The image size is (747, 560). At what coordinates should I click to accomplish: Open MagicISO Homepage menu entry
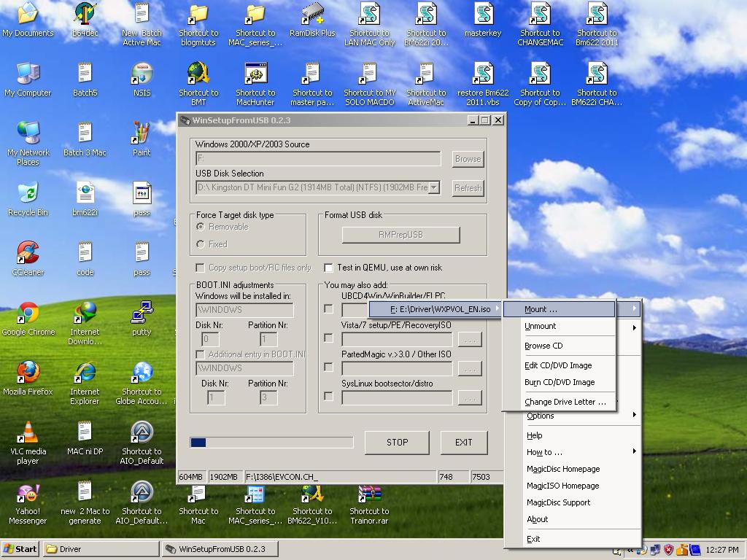coord(573,486)
